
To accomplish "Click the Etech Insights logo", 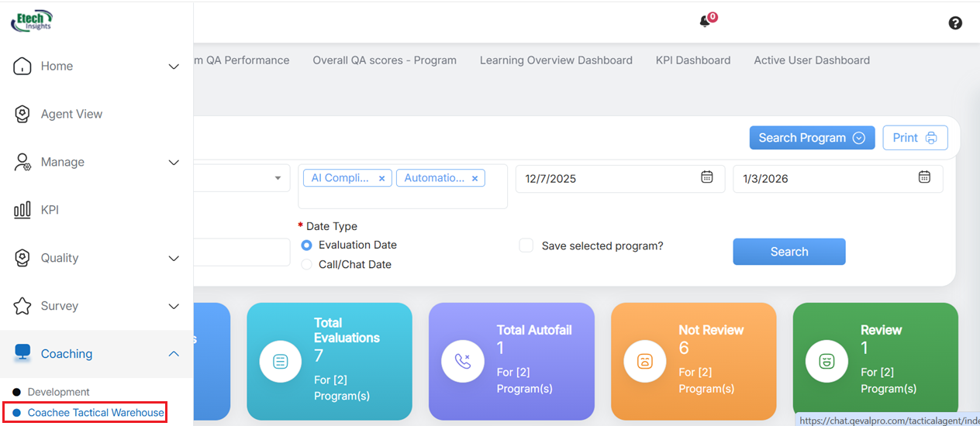I will tap(32, 21).
